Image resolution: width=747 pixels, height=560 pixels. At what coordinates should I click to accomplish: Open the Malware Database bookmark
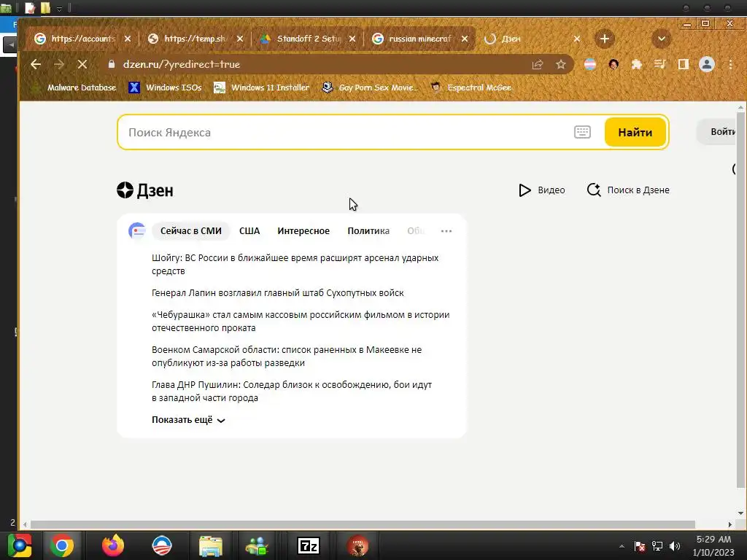[x=74, y=87]
